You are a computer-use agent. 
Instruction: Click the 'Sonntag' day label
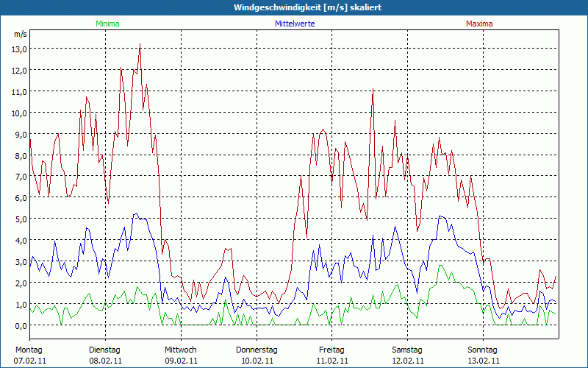click(x=482, y=350)
